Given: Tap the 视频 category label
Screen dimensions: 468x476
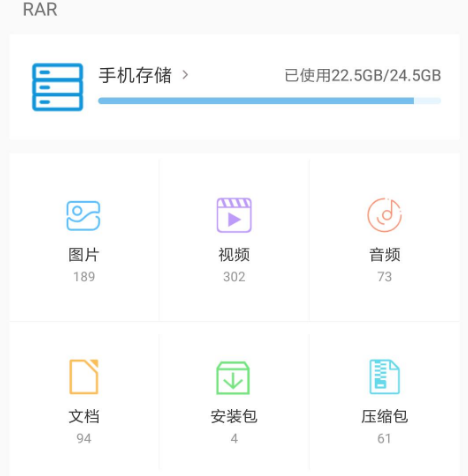Looking at the screenshot, I should 234,255.
